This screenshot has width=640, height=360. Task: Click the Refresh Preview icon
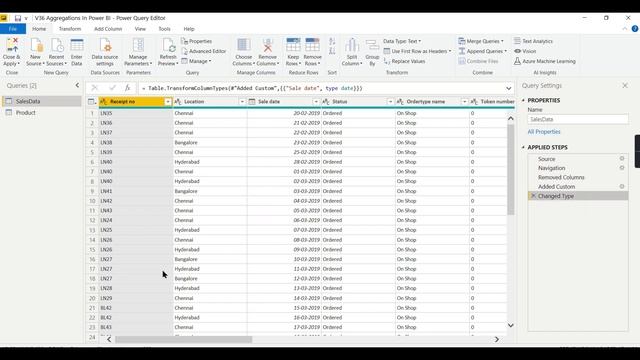click(168, 52)
